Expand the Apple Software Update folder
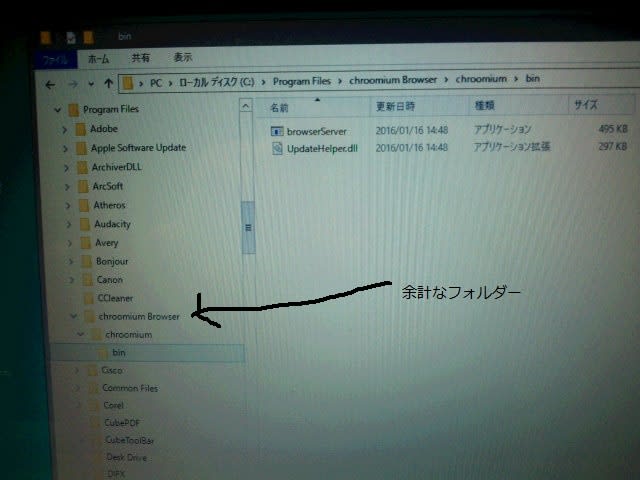 pos(68,148)
